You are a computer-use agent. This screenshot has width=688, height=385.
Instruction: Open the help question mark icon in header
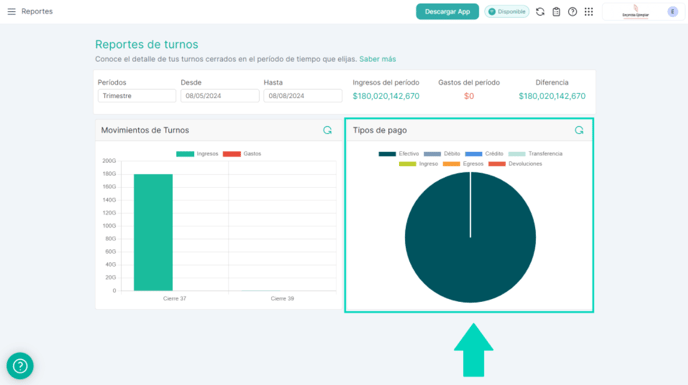coord(572,12)
